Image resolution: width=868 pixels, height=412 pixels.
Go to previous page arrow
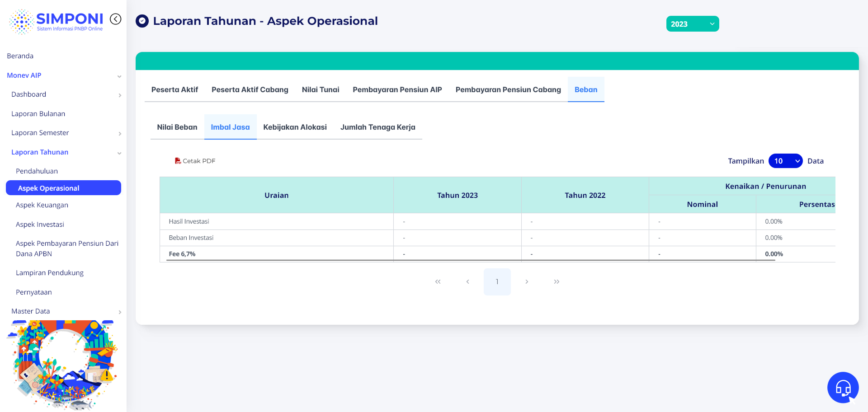pos(467,282)
